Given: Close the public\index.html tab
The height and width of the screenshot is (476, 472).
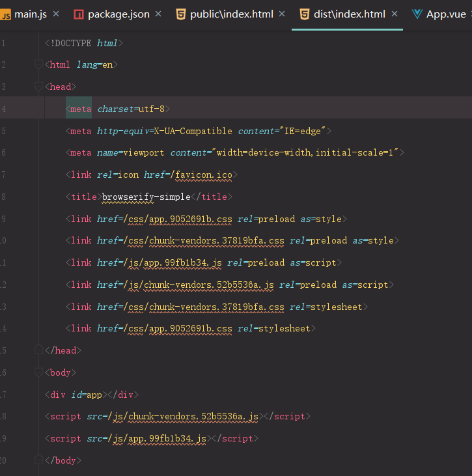Looking at the screenshot, I should coord(282,14).
